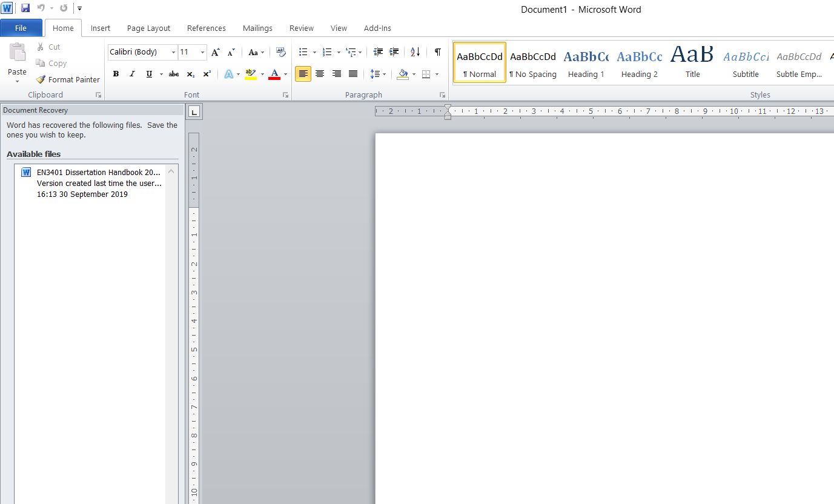Click the Increase Indent icon
This screenshot has width=834, height=504.
(x=394, y=52)
